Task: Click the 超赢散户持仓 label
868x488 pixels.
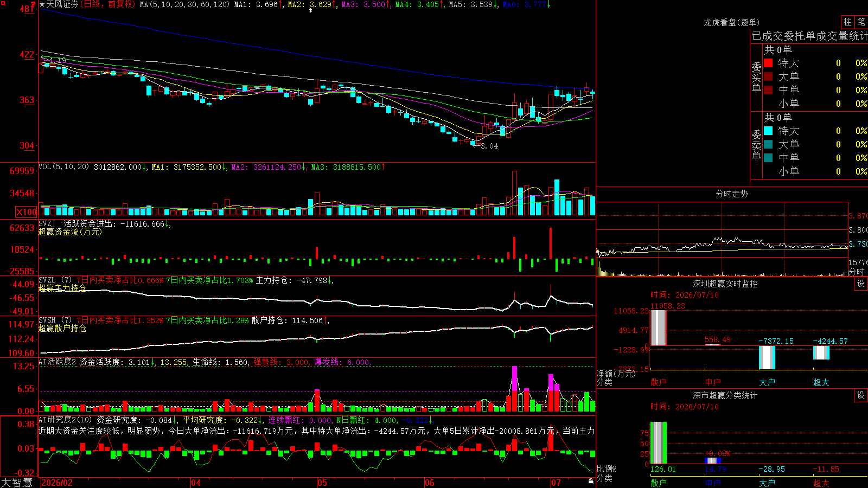Action: 62,329
